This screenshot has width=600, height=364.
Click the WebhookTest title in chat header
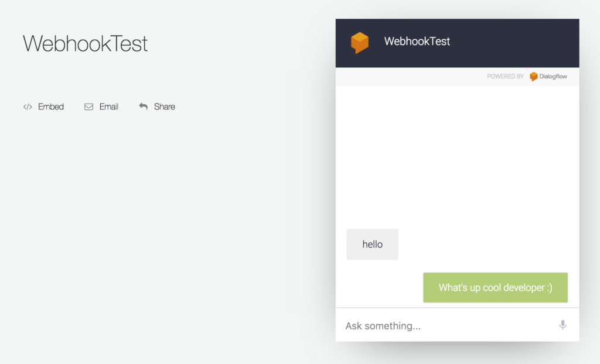pyautogui.click(x=417, y=42)
